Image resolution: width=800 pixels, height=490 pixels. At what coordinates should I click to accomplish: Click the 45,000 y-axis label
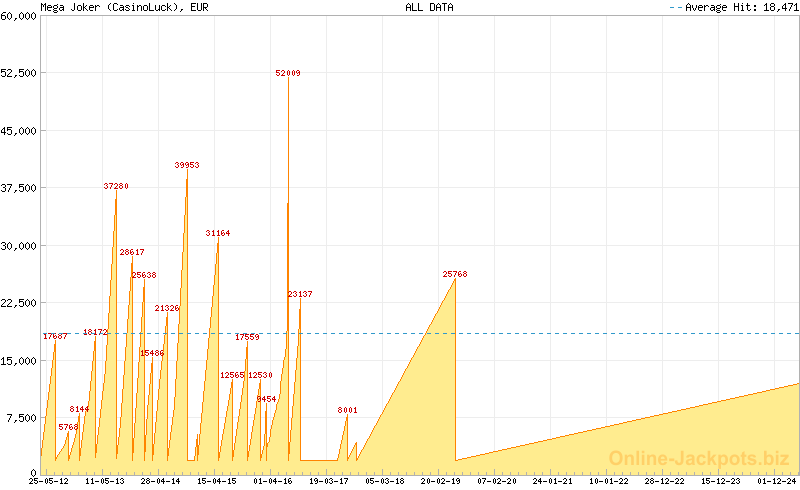(18, 131)
